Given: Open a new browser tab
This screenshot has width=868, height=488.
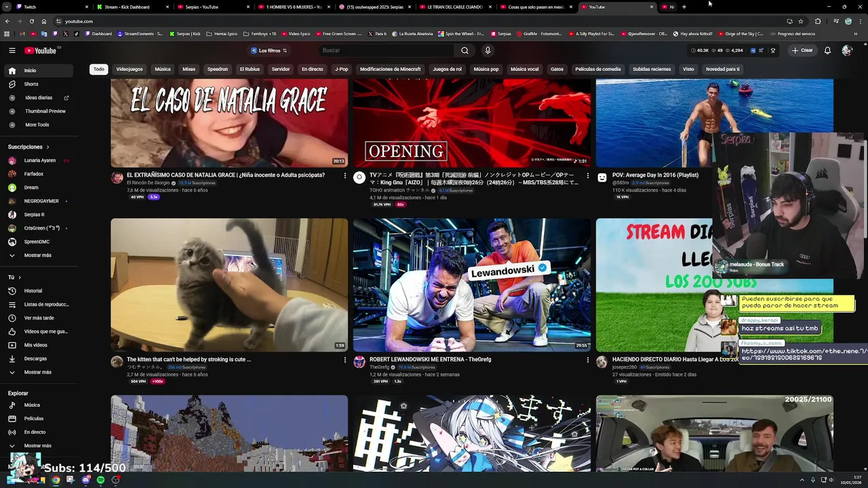Looking at the screenshot, I should pyautogui.click(x=684, y=7).
